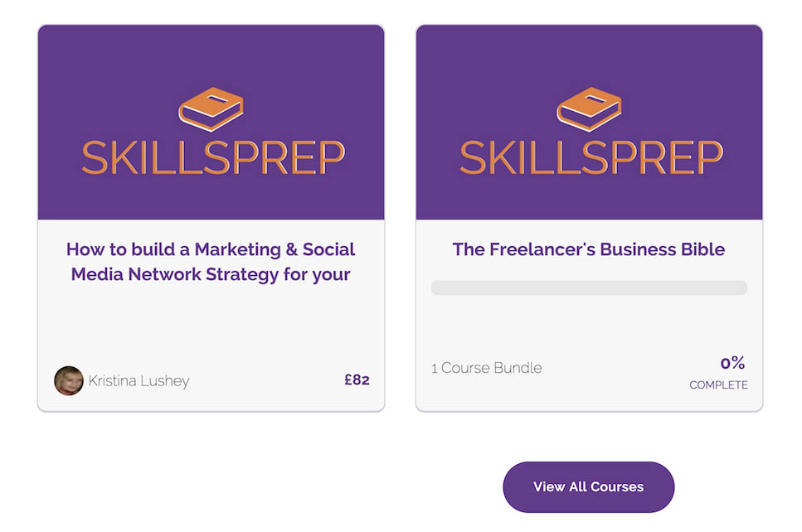Select the orange SKILLSPREP wordmark on the left card
The image size is (802, 532).
click(211, 154)
